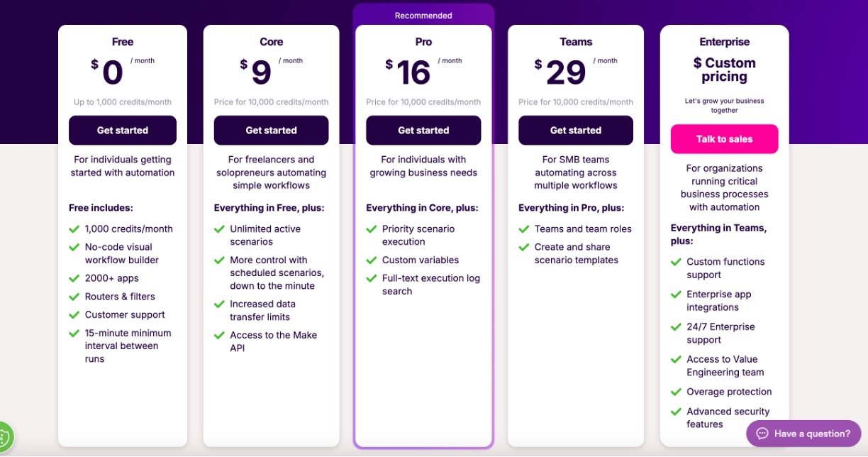Click the checkmark beside Routers & filters
The image size is (868, 457).
coord(74,297)
